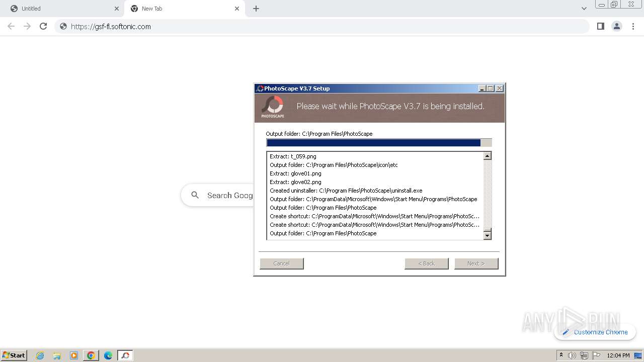
Task: Click the Next button in the setup
Action: [476, 263]
